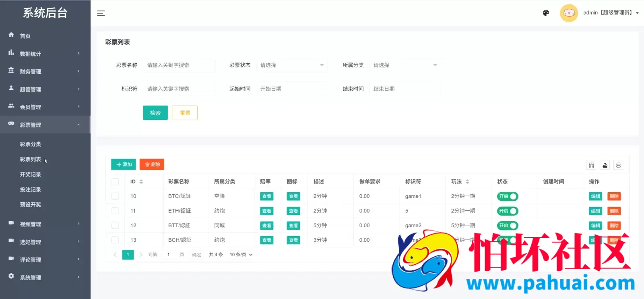Click the 检索 search button
The height and width of the screenshot is (299, 644).
155,113
